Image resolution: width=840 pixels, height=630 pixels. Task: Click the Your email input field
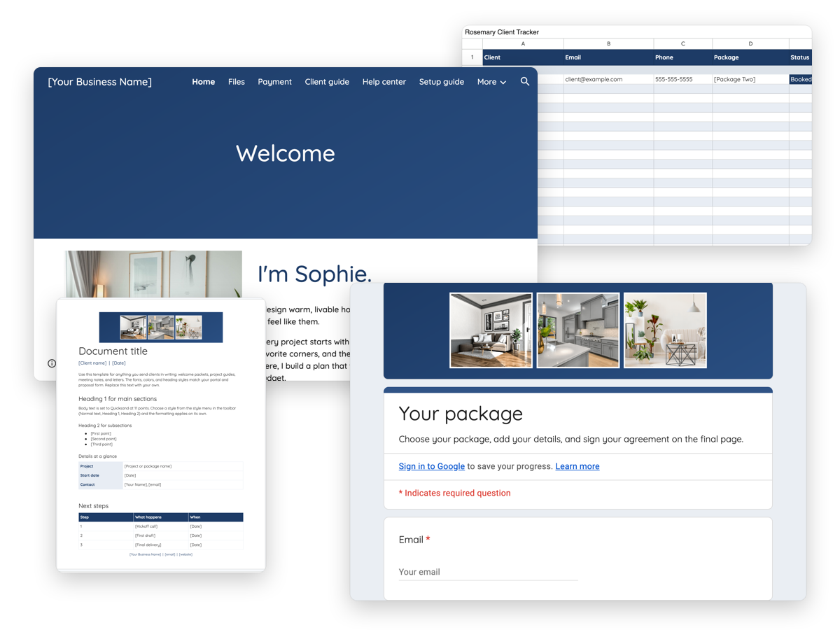point(488,572)
